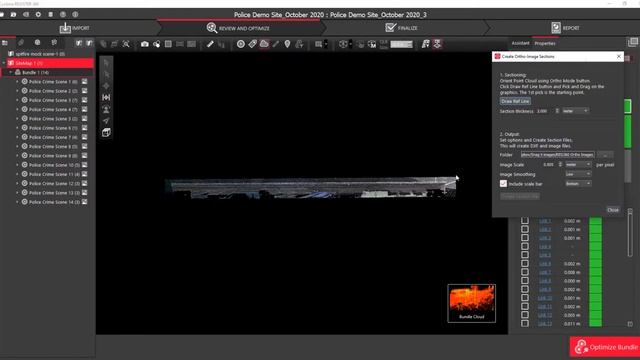Click the grid table icon in toolbar
Screen dimensions: 640x360
point(168,44)
